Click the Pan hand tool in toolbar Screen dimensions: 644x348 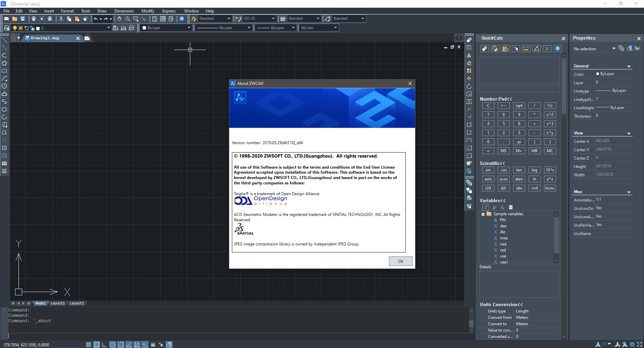(119, 19)
